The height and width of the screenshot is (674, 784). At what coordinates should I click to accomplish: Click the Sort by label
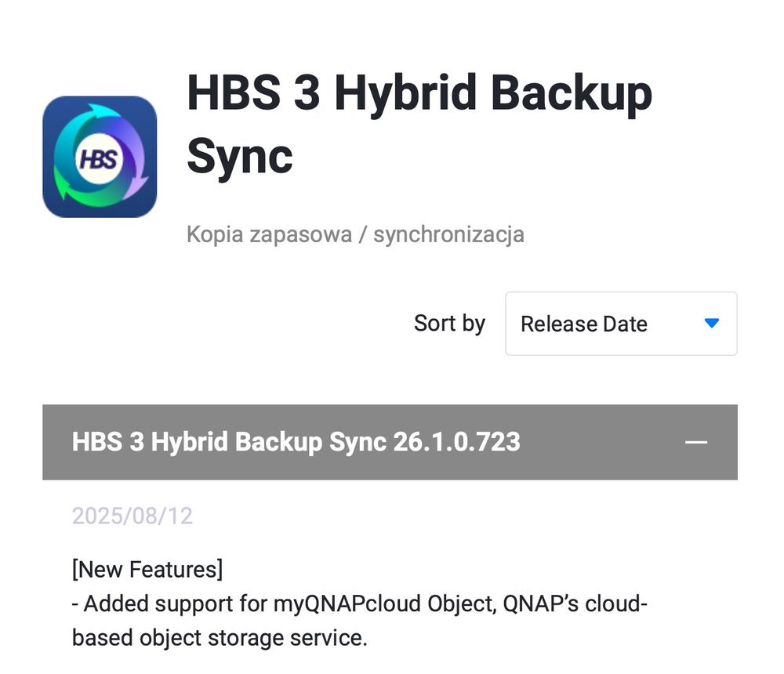click(449, 323)
